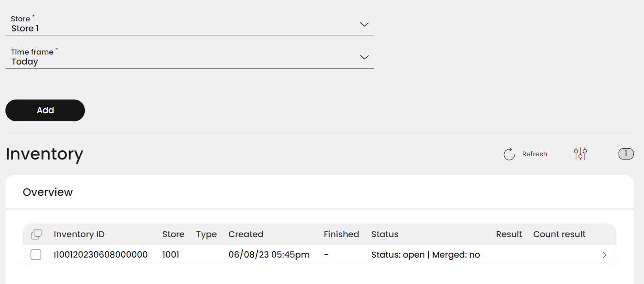Click the Finished column header
The width and height of the screenshot is (644, 284).
click(x=341, y=234)
